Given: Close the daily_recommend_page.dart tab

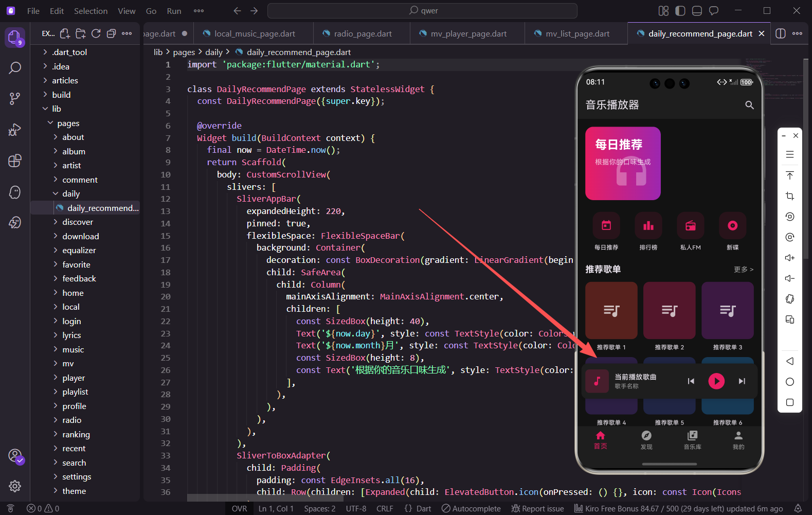Looking at the screenshot, I should pyautogui.click(x=762, y=33).
